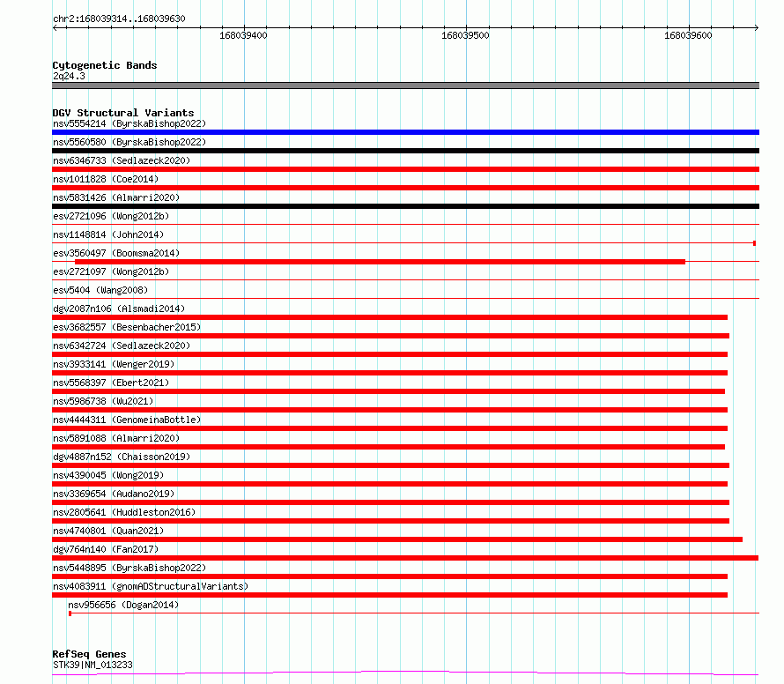Click the red end marker of nsv1148814
This screenshot has width=784, height=684.
(x=755, y=243)
